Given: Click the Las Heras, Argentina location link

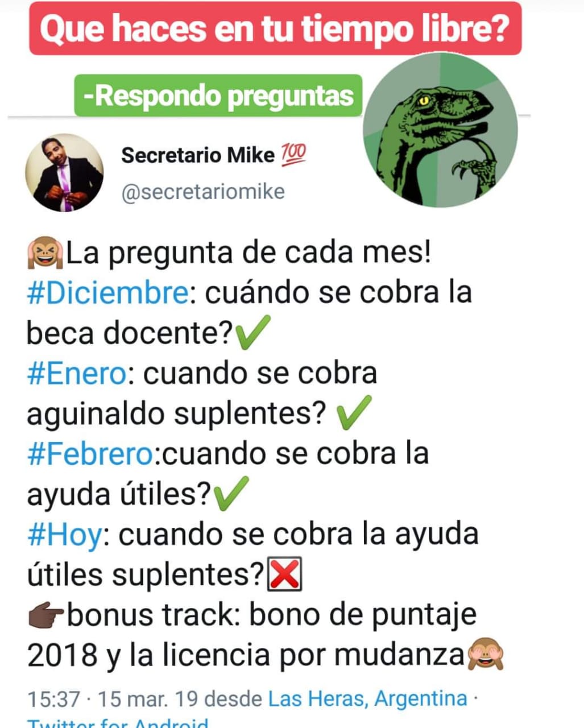Looking at the screenshot, I should point(367,698).
